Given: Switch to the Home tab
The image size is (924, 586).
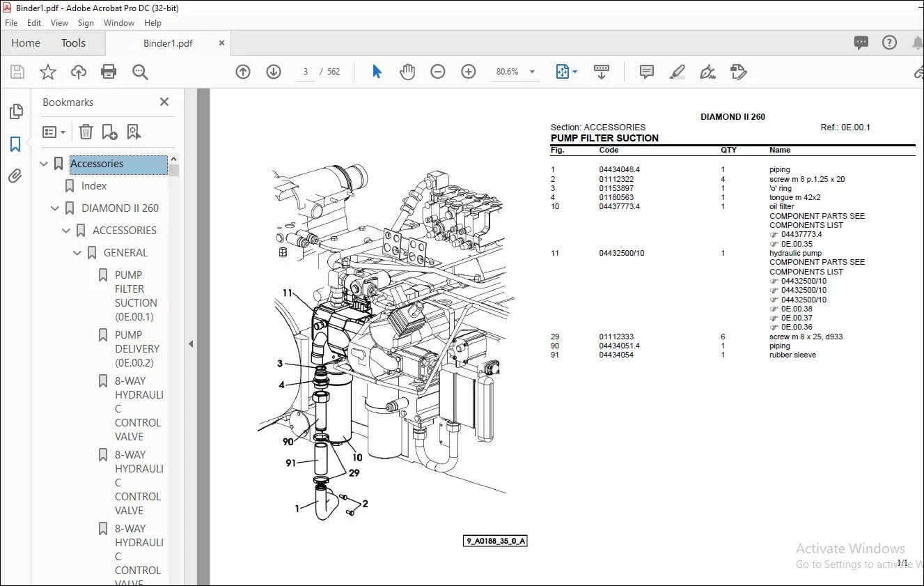Looking at the screenshot, I should pos(26,43).
